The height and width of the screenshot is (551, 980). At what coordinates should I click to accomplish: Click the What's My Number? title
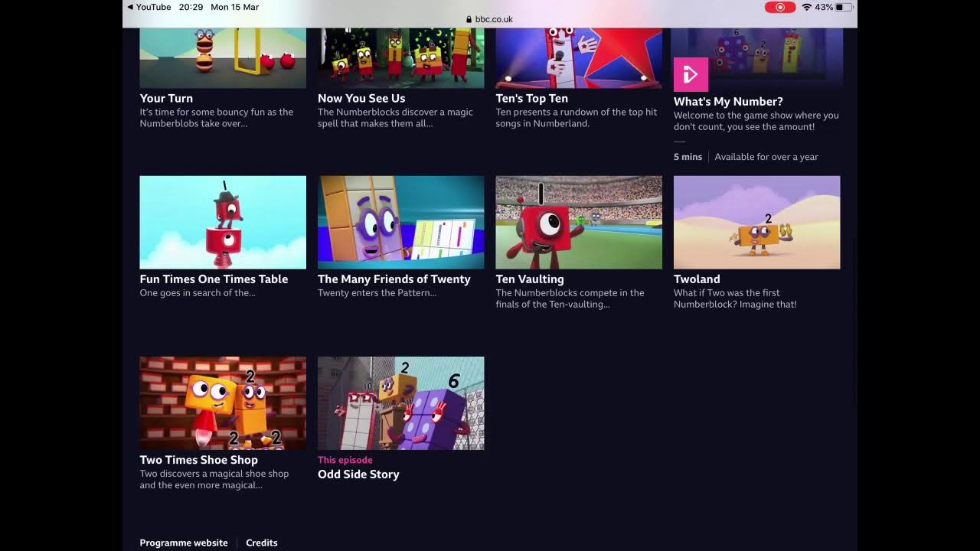click(x=728, y=102)
